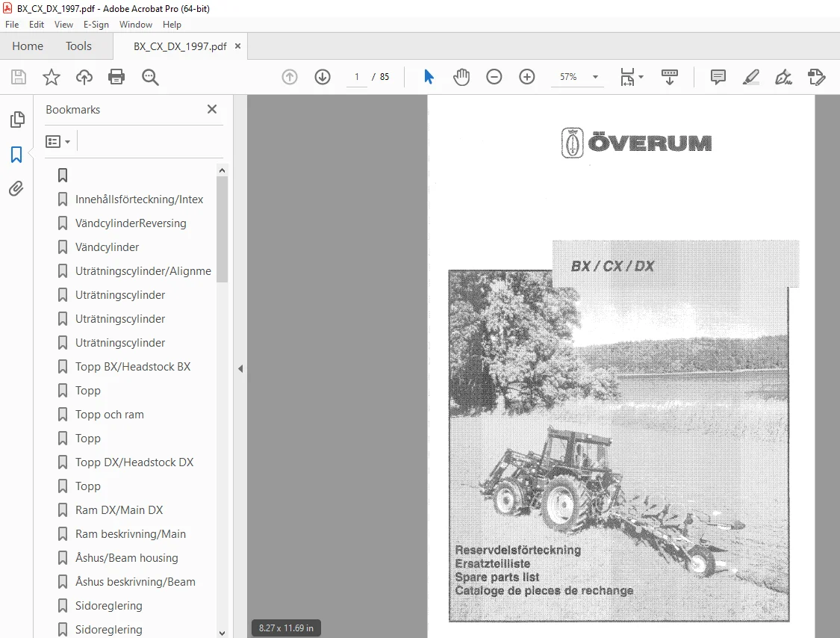
Task: Open bookmark Topp BX/Headstock BX
Action: (133, 367)
